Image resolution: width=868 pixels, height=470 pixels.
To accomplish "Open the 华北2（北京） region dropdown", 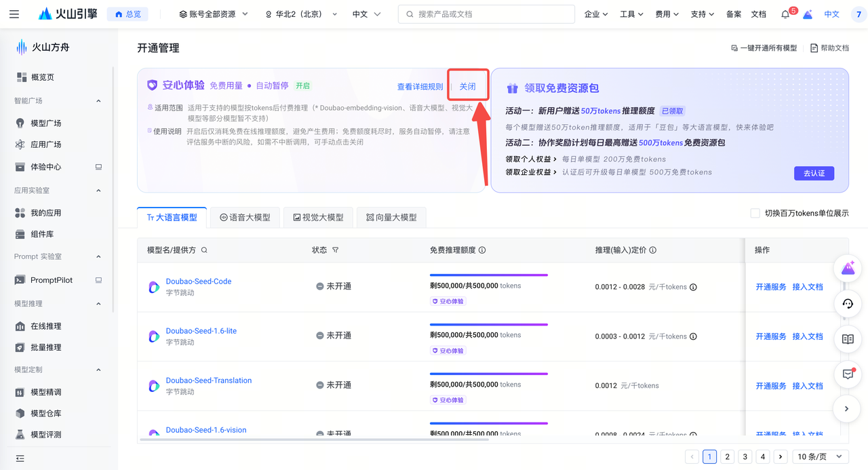I will tap(302, 14).
